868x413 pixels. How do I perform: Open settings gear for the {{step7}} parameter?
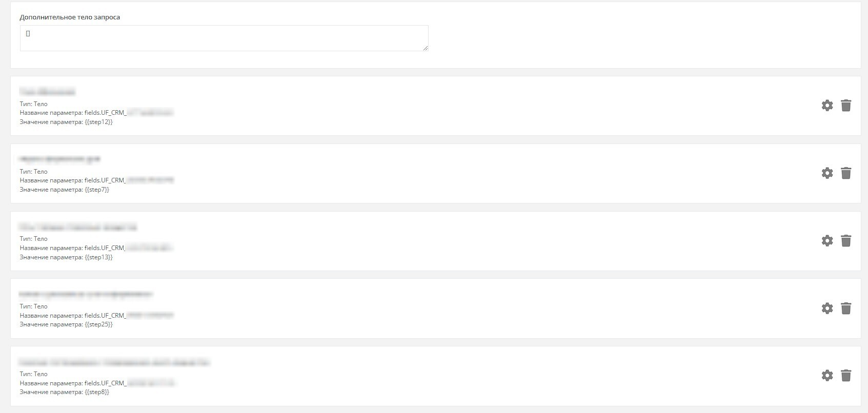coord(827,173)
